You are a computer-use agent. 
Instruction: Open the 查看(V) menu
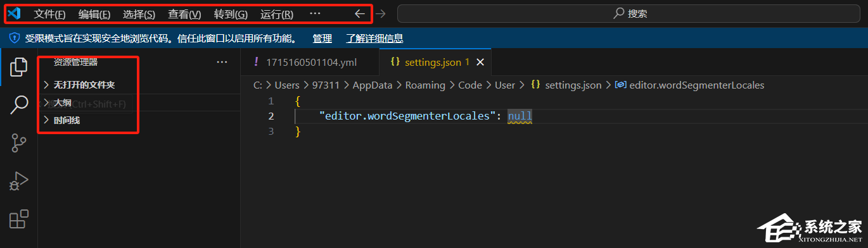(184, 14)
